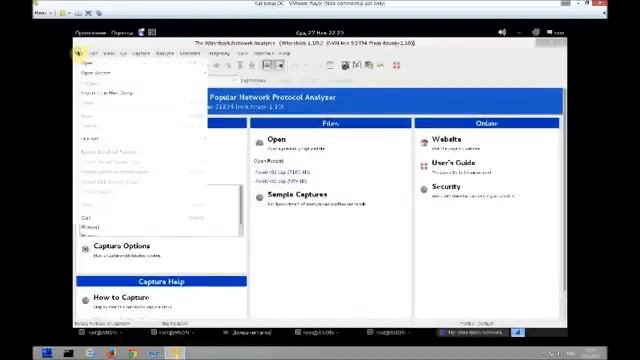This screenshot has width=640, height=360.
Task: Toggle Auto Scroll in live capture icon
Action: click(x=280, y=65)
